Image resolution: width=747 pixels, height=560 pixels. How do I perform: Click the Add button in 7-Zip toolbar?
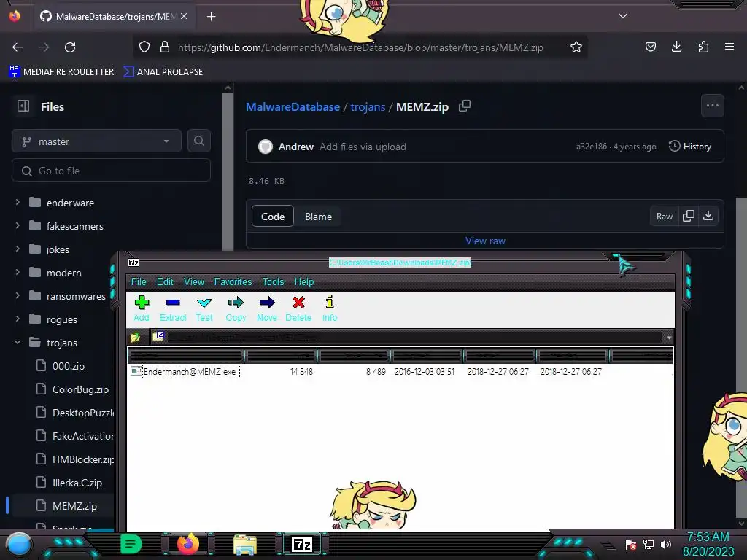(x=142, y=308)
